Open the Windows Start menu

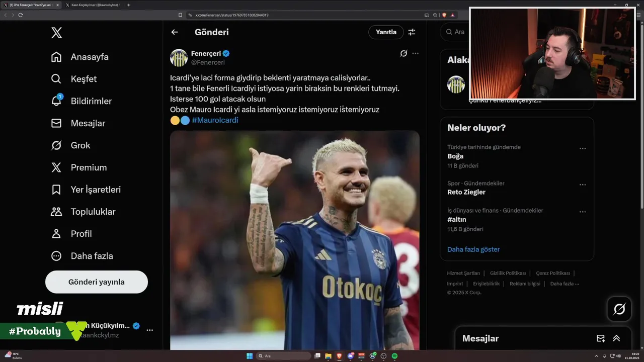coord(250,356)
